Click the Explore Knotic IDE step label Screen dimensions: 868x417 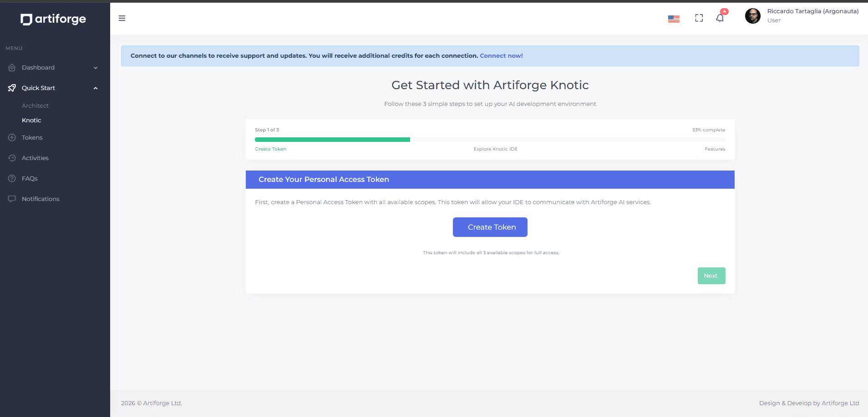pos(495,149)
